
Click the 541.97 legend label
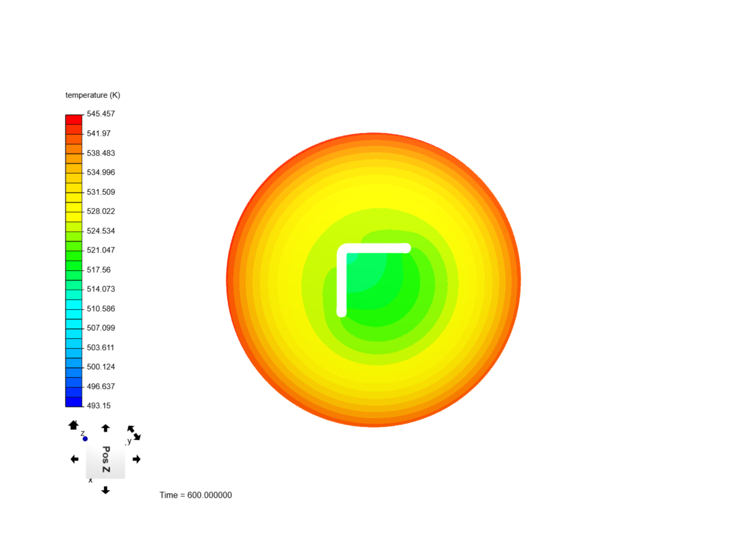[x=99, y=133]
